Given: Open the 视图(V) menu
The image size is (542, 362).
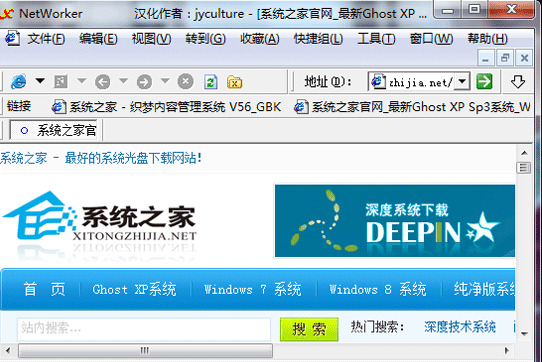Looking at the screenshot, I should (x=151, y=39).
